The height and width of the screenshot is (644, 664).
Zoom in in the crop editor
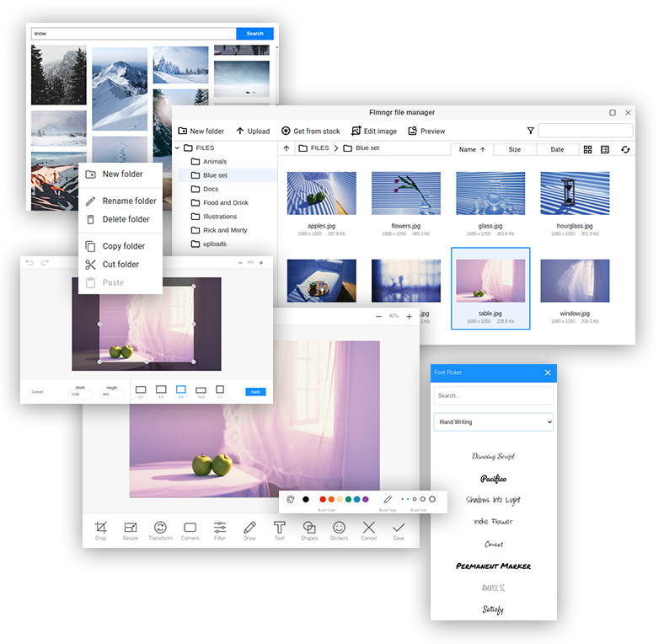(261, 263)
